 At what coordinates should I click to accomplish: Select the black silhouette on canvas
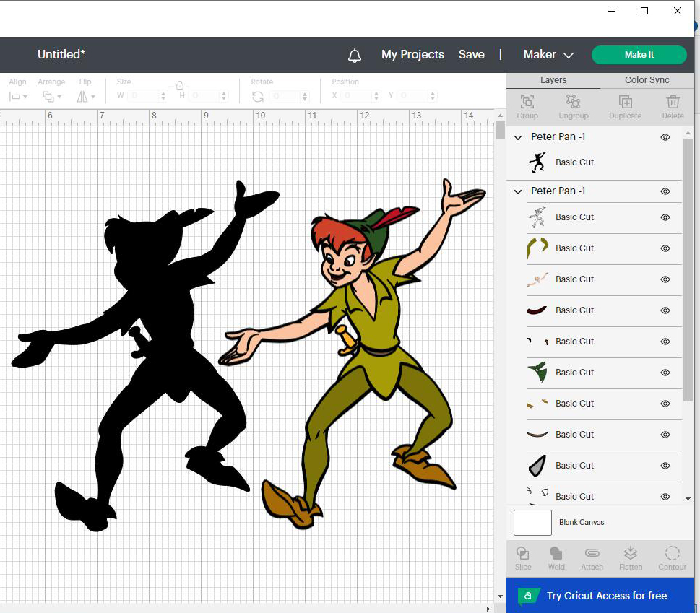(145, 355)
